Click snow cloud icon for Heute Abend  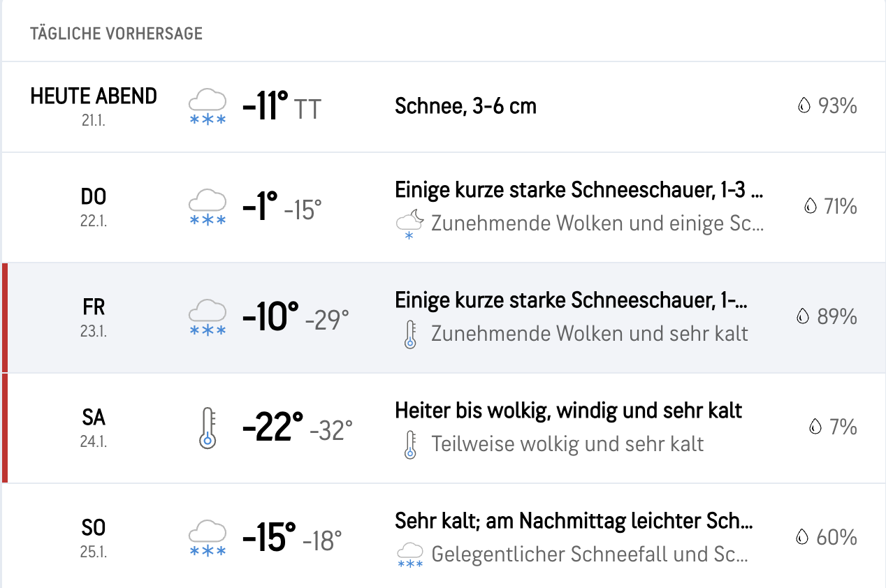(x=208, y=107)
